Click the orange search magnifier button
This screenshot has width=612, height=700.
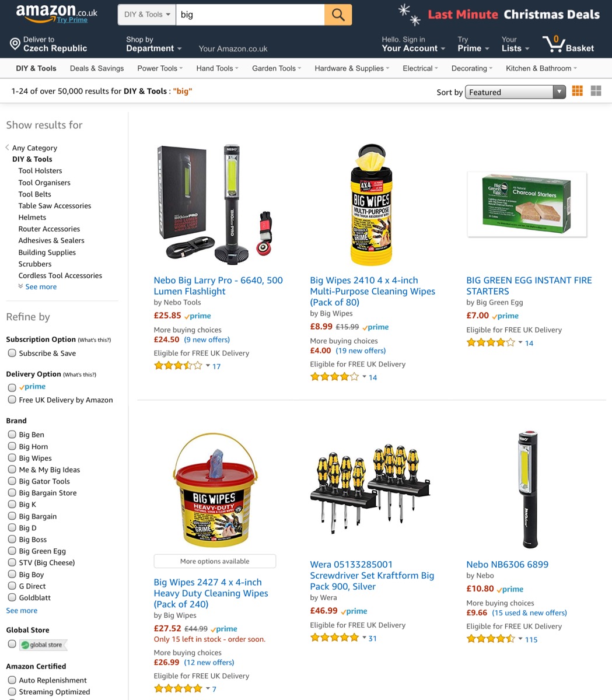tap(338, 15)
